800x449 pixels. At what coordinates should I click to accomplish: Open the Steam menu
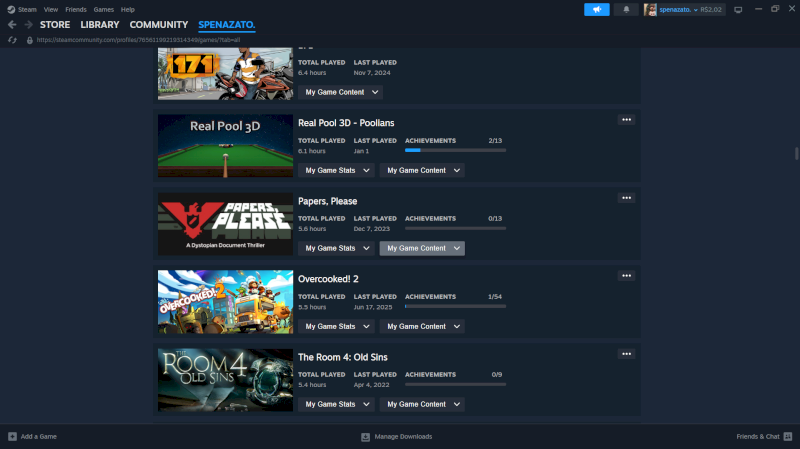[x=27, y=9]
